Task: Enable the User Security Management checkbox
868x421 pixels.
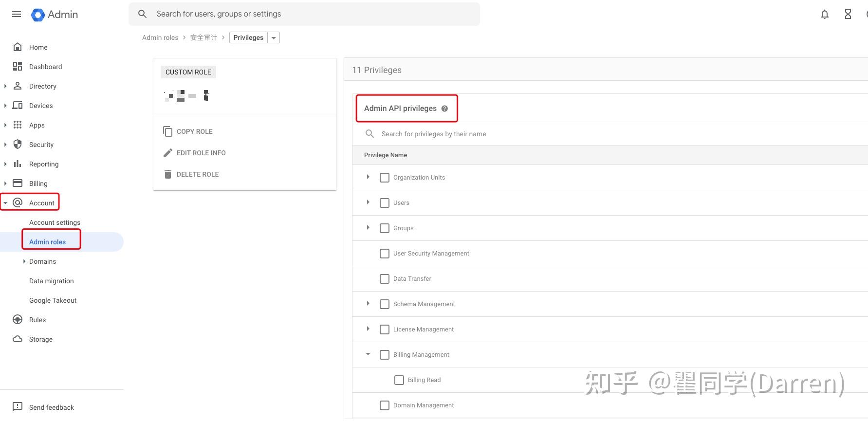Action: [385, 254]
